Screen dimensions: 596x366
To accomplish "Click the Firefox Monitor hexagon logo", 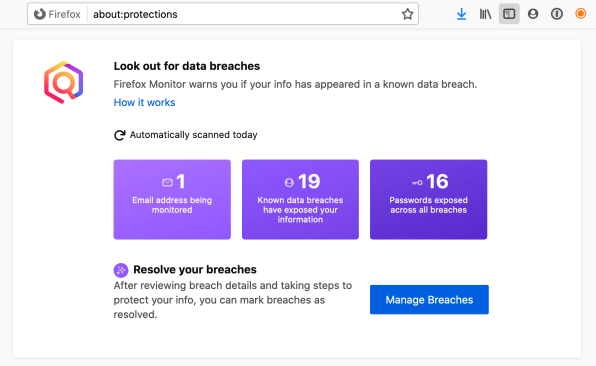I will click(x=63, y=82).
